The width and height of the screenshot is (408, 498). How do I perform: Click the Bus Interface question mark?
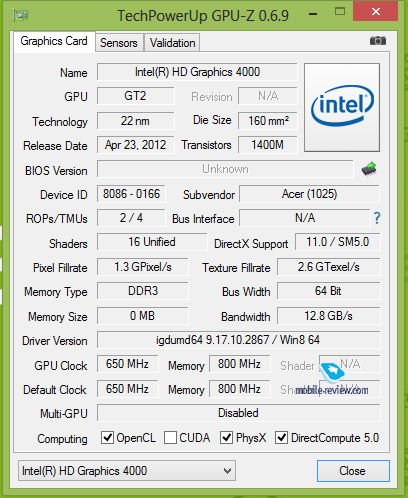click(377, 218)
